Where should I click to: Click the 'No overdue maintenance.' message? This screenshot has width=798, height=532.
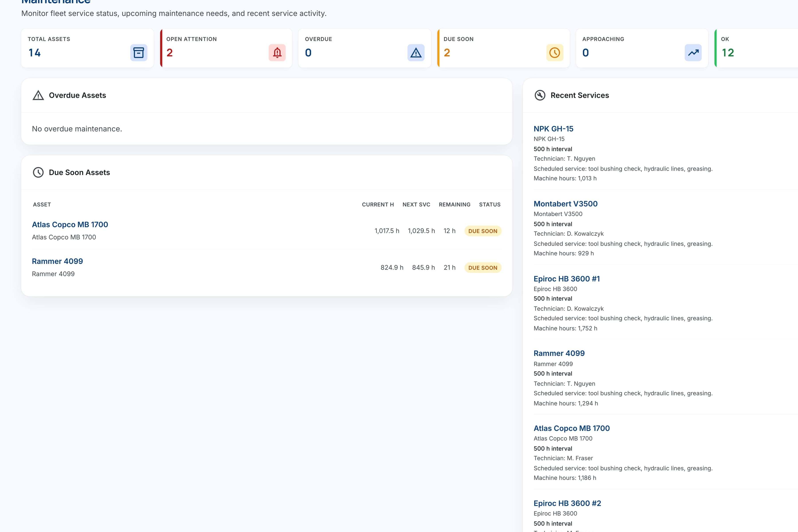pos(77,129)
